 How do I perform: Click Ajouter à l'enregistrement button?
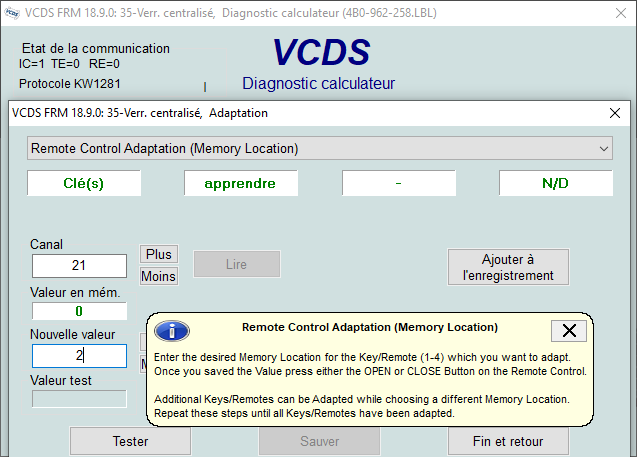tap(508, 267)
